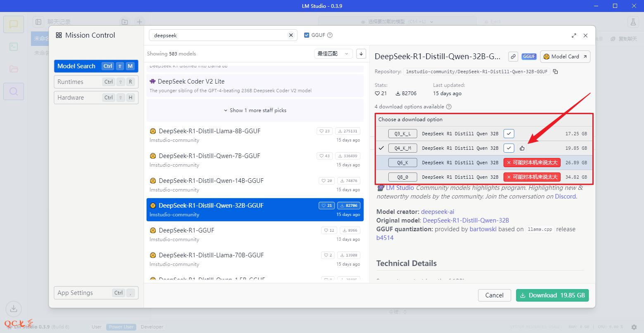Select the Q3_K_L download option
This screenshot has width=644, height=333.
click(402, 134)
